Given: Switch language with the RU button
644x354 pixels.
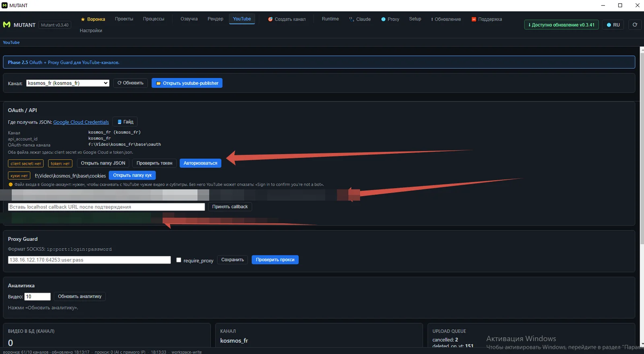Looking at the screenshot, I should pos(613,25).
